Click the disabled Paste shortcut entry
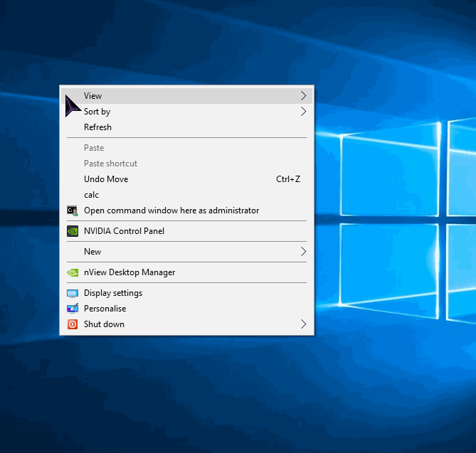 [x=110, y=164]
